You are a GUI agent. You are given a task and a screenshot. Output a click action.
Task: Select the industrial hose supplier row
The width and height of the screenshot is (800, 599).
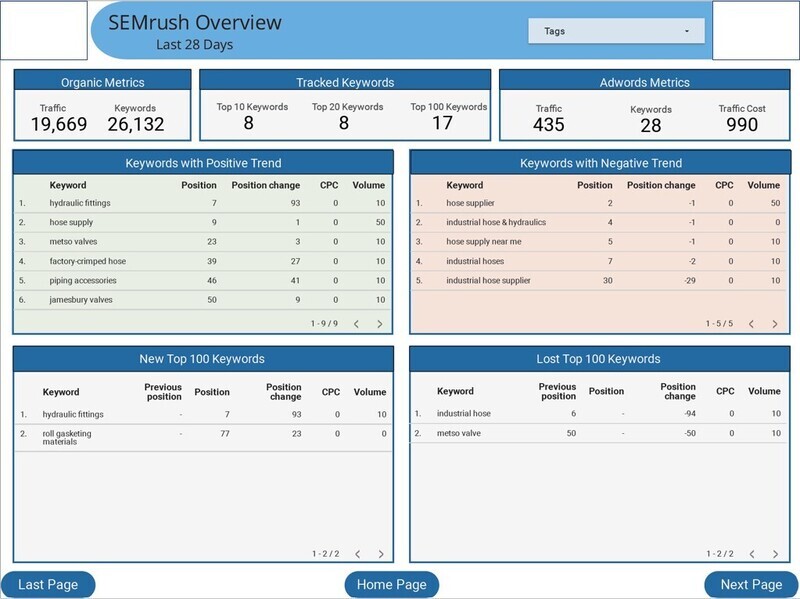pyautogui.click(x=492, y=281)
